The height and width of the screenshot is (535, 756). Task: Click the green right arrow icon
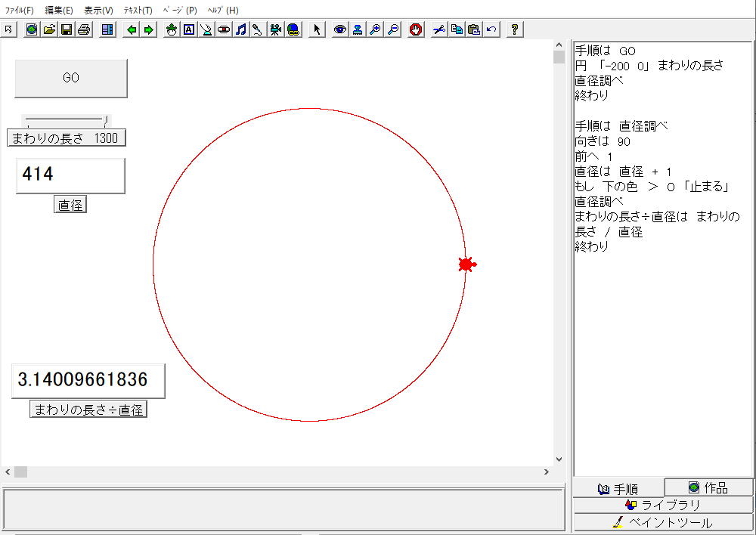click(148, 29)
